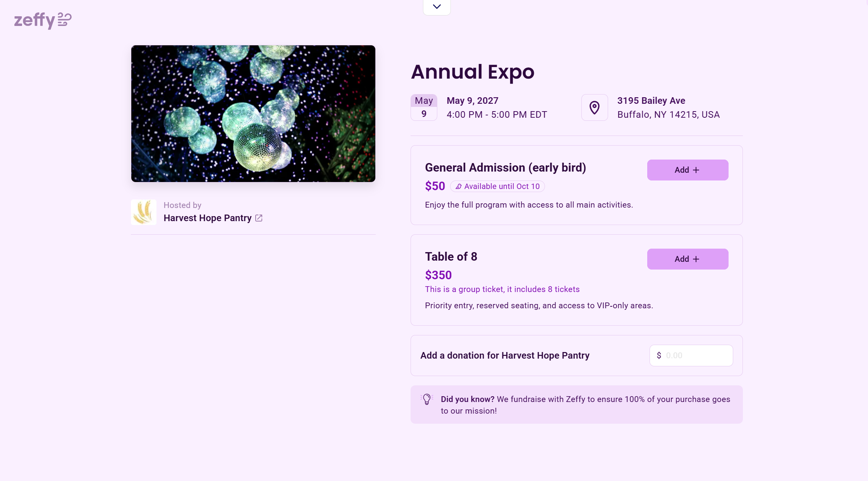Click the $350 Table of 8 price
This screenshot has width=868, height=481.
tap(438, 275)
